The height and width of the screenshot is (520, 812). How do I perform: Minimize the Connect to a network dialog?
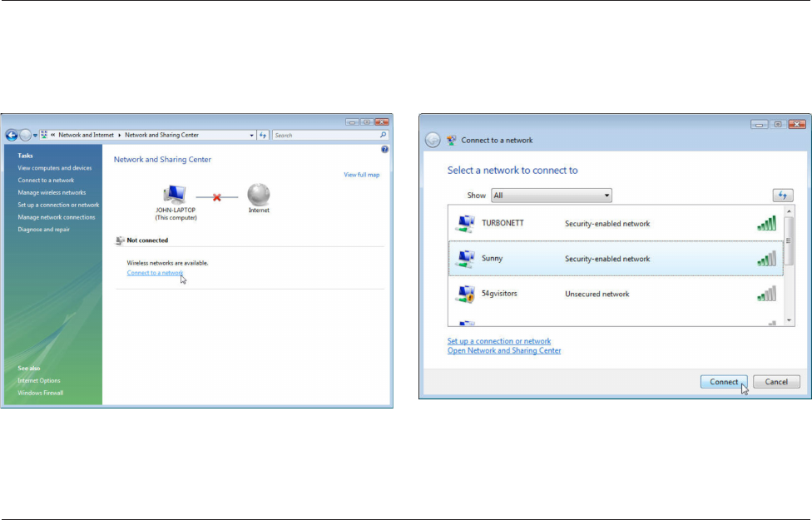click(760, 124)
